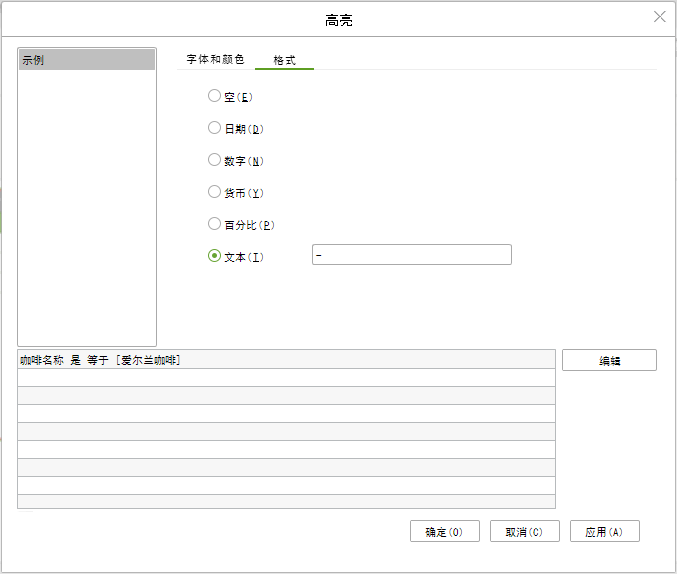677x574 pixels.
Task: Cancel using the 取消(C) button
Action: [524, 532]
